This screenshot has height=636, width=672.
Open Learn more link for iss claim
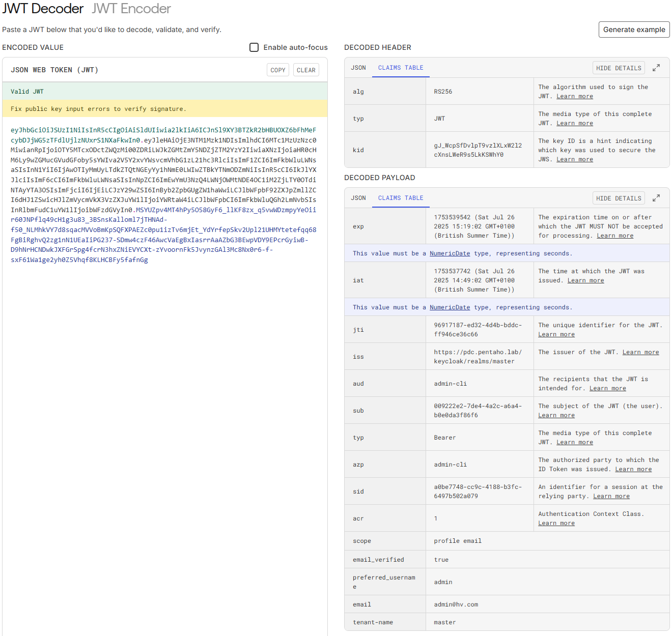click(x=640, y=352)
